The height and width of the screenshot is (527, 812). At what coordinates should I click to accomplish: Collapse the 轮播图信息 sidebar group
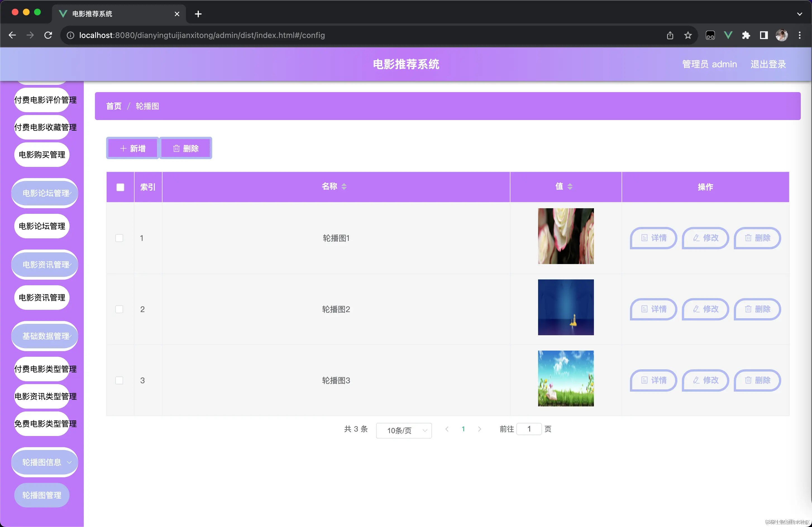tap(45, 462)
